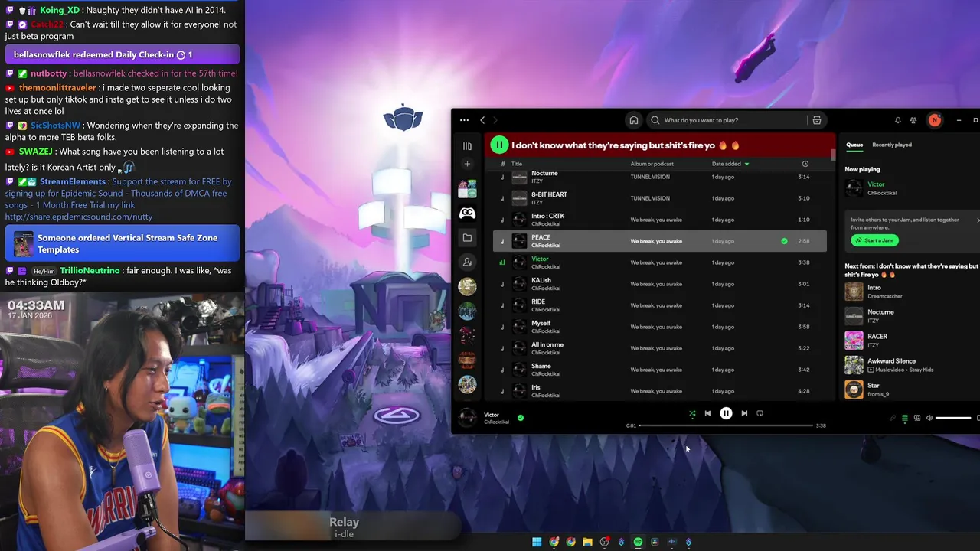
Task: Sort by duration clock column icon
Action: point(805,164)
